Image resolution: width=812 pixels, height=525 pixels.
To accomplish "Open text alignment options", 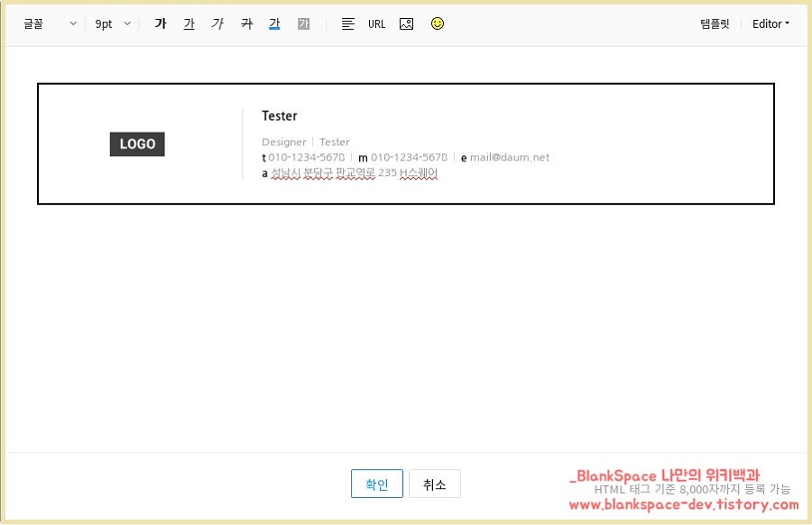I will coord(348,23).
